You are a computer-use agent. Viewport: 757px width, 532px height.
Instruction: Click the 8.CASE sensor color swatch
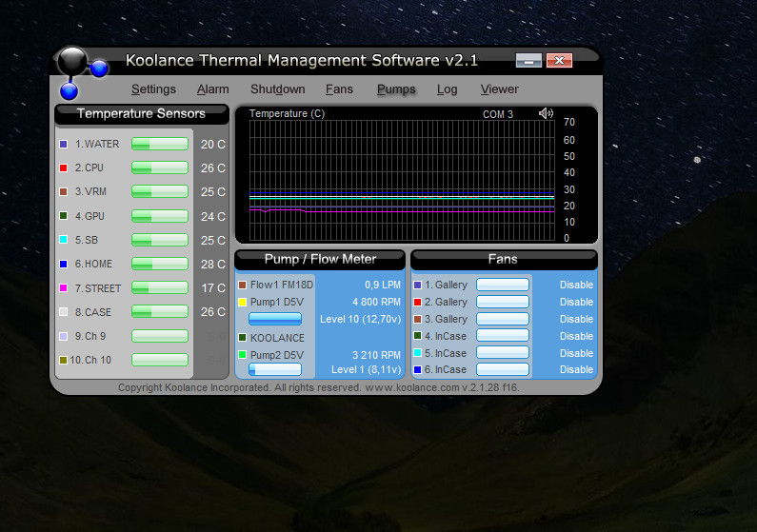coord(63,312)
